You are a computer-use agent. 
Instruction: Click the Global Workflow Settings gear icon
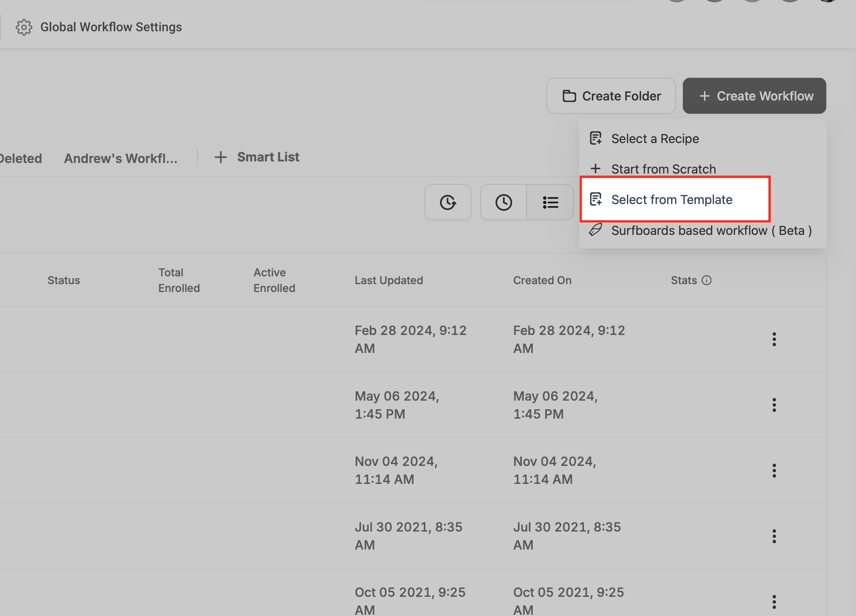tap(24, 27)
